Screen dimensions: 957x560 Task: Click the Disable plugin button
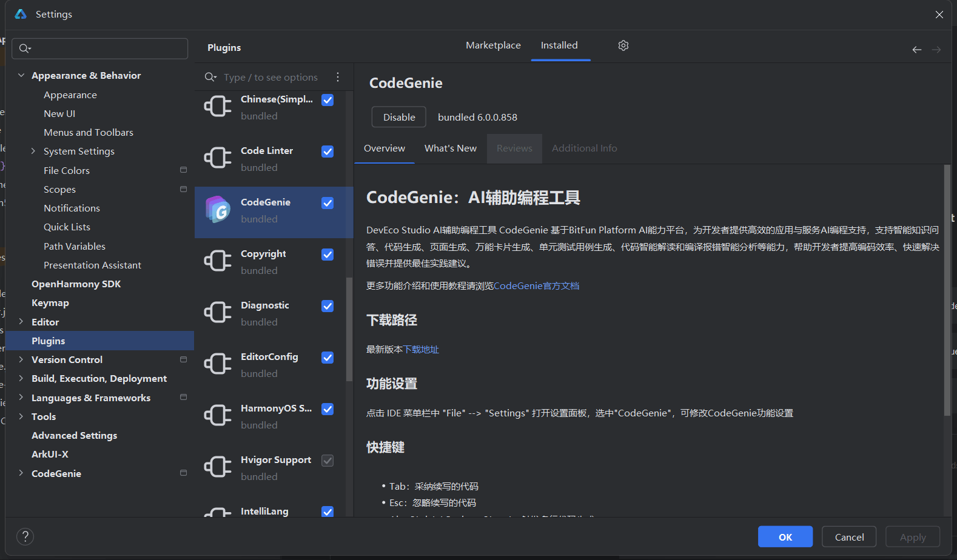pyautogui.click(x=399, y=117)
